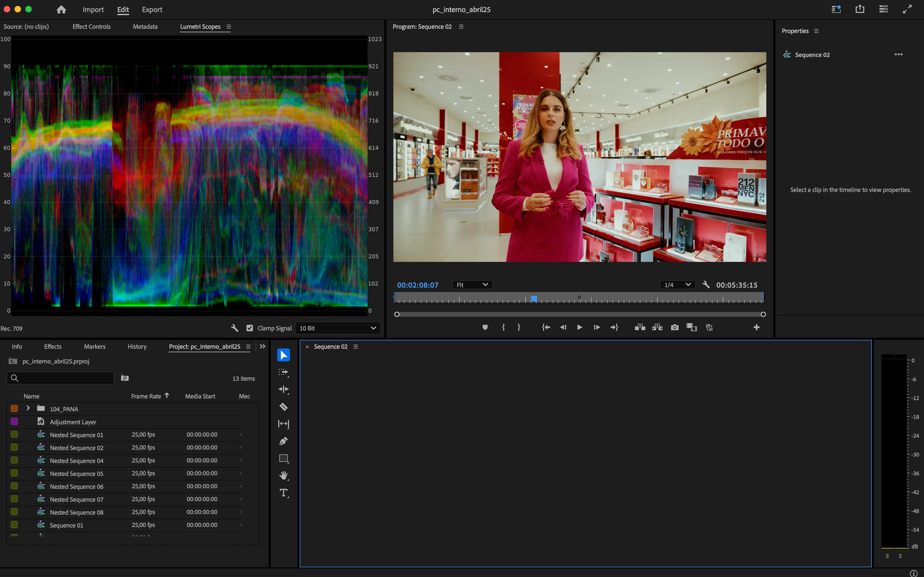
Task: Uncheck the Clamp Signal checkbox
Action: click(250, 328)
